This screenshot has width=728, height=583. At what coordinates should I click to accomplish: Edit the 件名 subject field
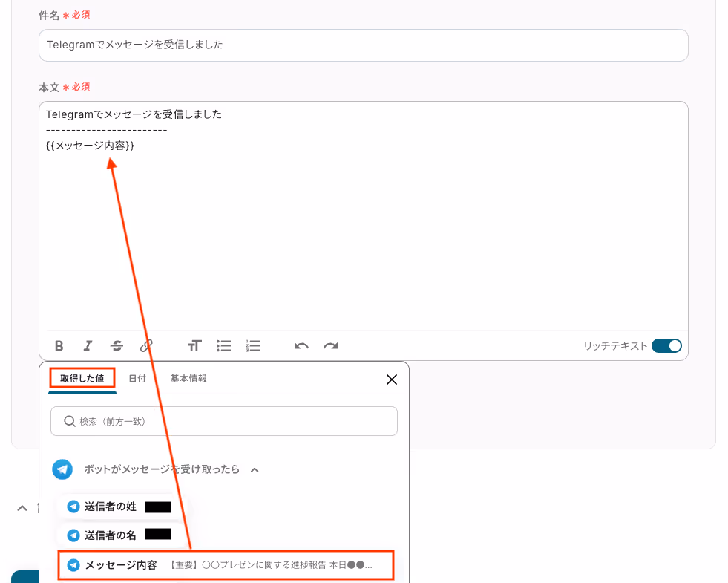[x=363, y=45]
